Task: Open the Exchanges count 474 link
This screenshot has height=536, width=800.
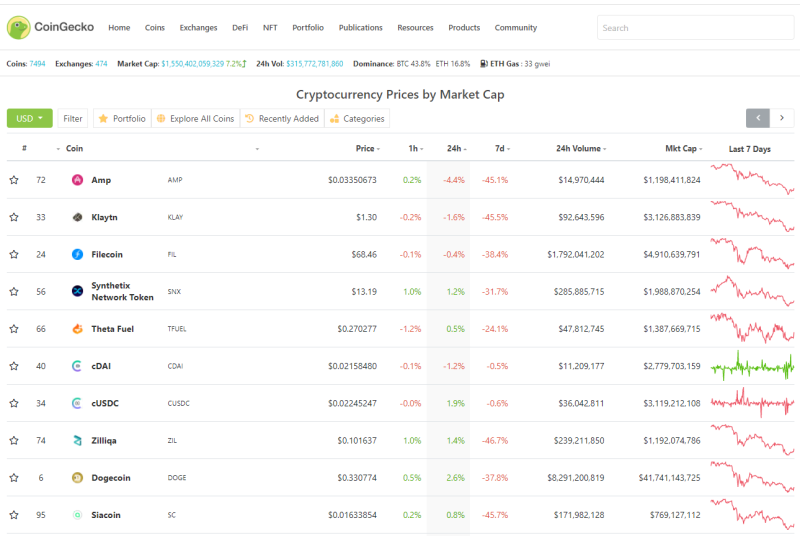Action: coord(102,64)
